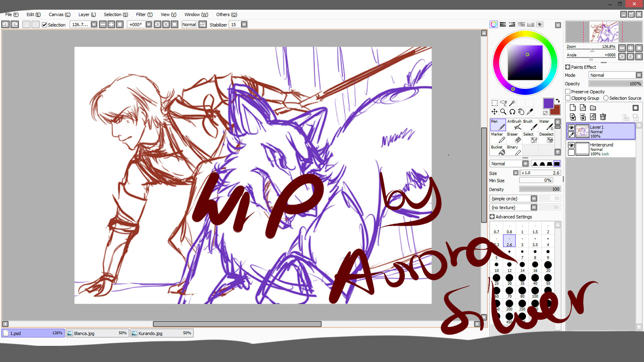Activate the magic wand tool
The image size is (644, 362).
click(x=512, y=103)
